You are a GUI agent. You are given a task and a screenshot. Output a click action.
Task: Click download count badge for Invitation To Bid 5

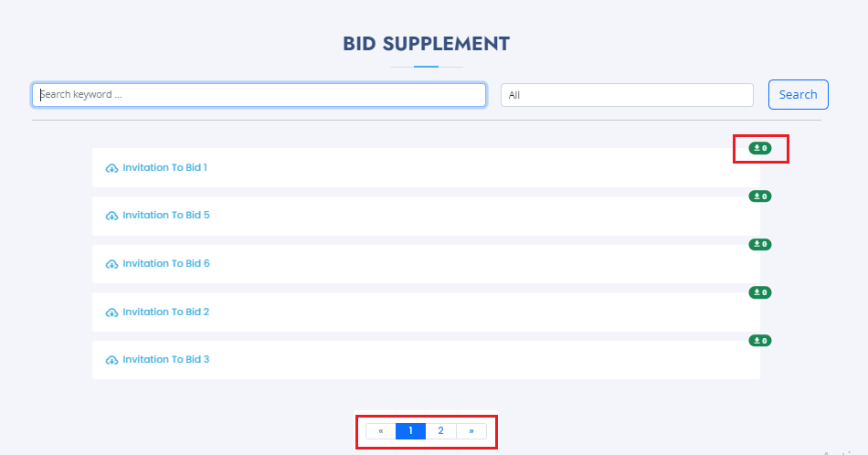[760, 196]
